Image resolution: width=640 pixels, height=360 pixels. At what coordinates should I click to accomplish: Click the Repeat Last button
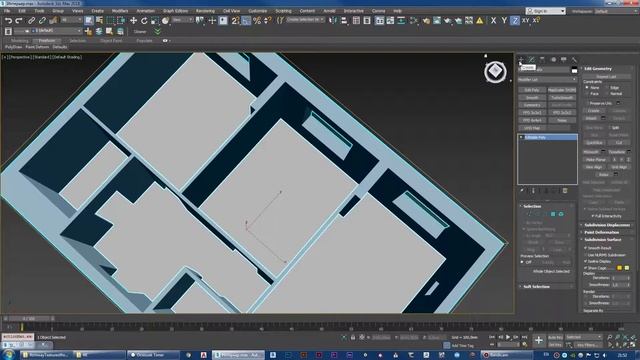click(x=606, y=76)
